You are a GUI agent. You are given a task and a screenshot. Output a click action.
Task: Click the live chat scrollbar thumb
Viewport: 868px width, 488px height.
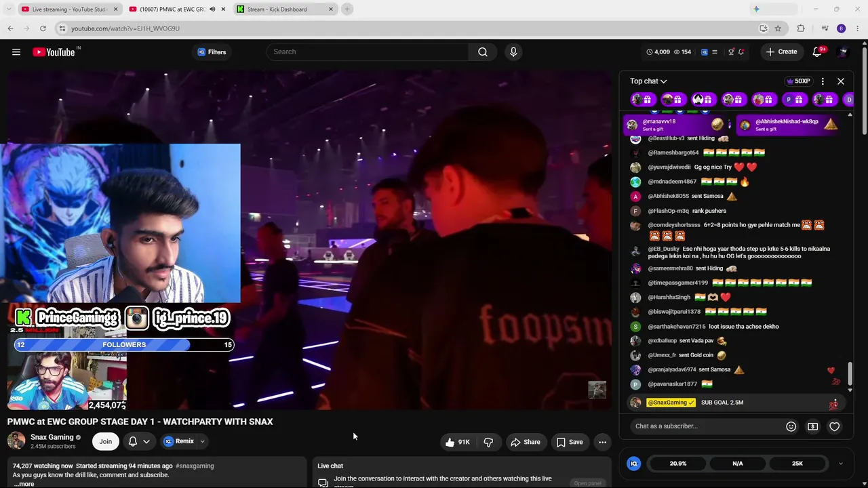pyautogui.click(x=850, y=373)
